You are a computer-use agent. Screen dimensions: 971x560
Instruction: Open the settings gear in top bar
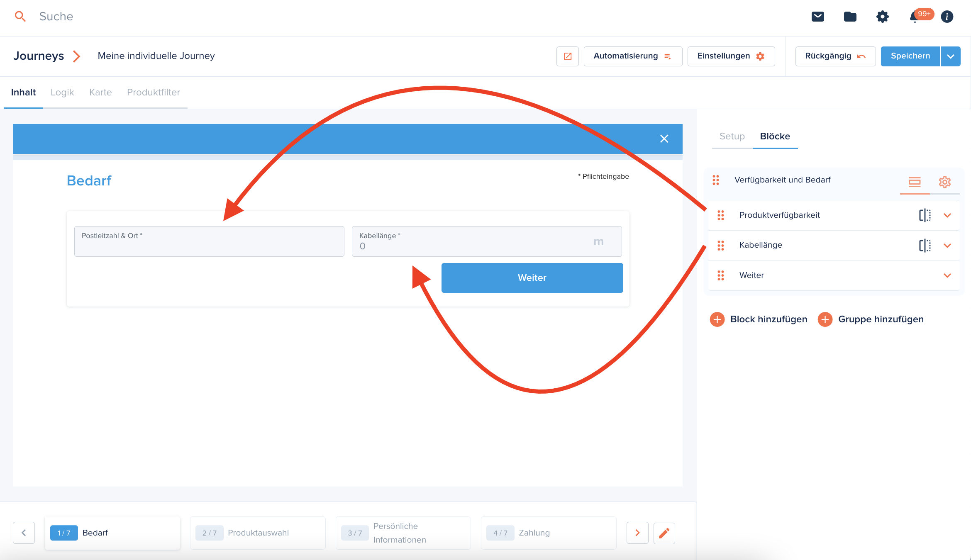pos(883,17)
